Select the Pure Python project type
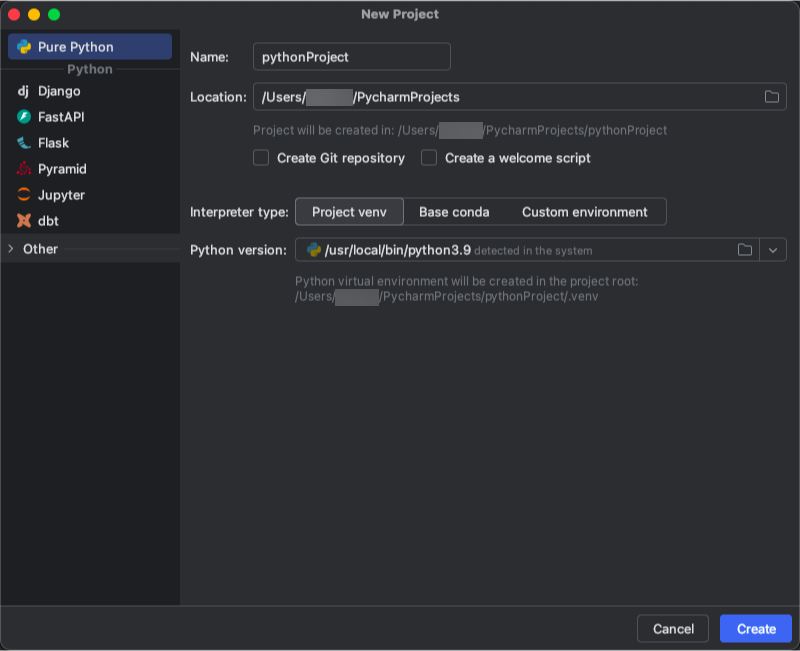This screenshot has height=651, width=800. pos(90,47)
